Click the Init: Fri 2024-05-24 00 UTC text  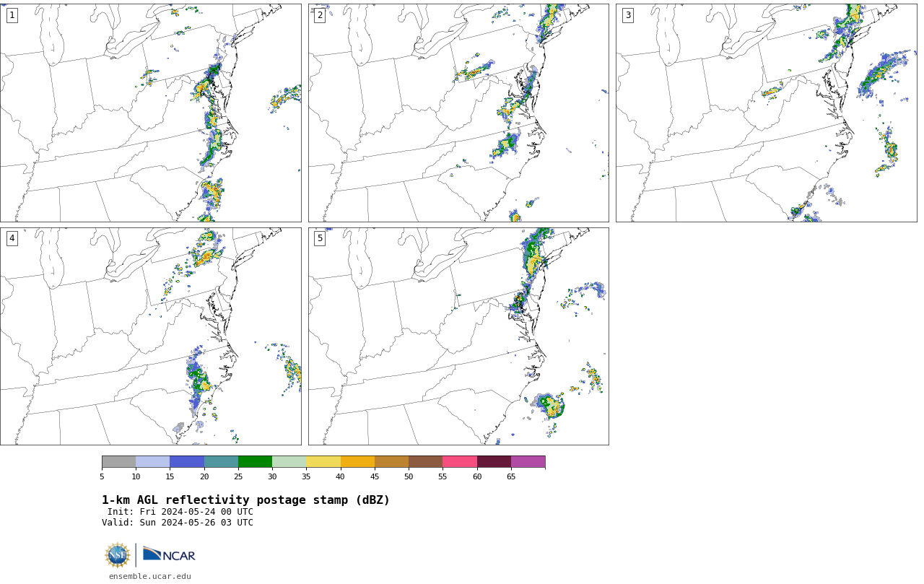(x=180, y=512)
